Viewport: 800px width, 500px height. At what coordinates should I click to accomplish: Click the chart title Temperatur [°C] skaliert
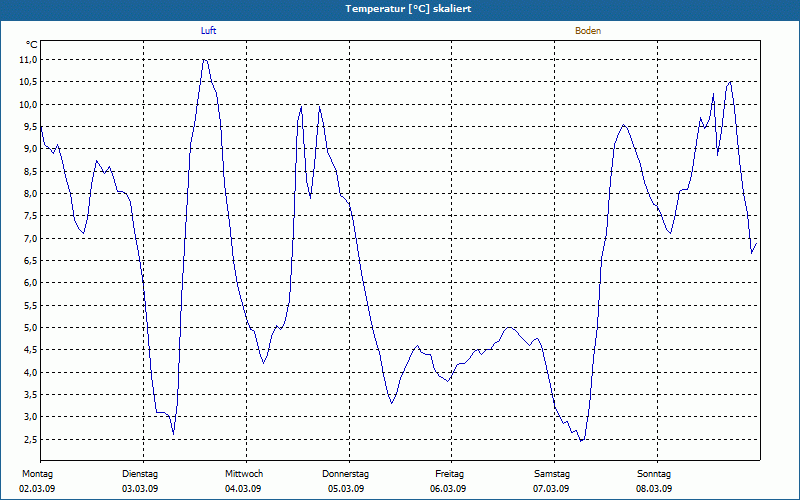[408, 9]
